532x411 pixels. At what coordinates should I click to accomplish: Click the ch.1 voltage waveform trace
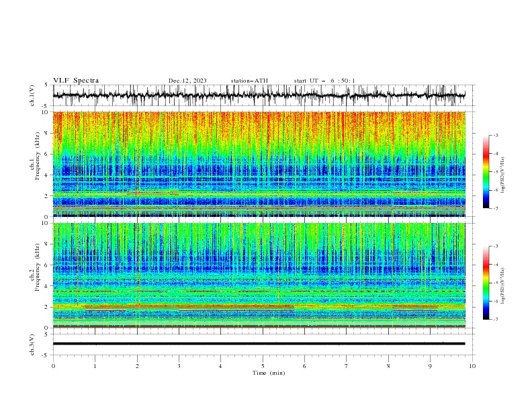(x=259, y=95)
